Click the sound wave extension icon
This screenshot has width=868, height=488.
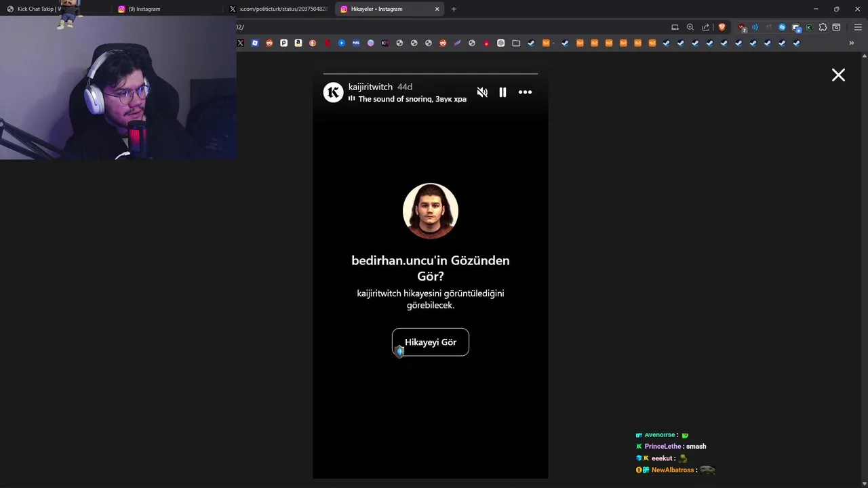(x=755, y=27)
